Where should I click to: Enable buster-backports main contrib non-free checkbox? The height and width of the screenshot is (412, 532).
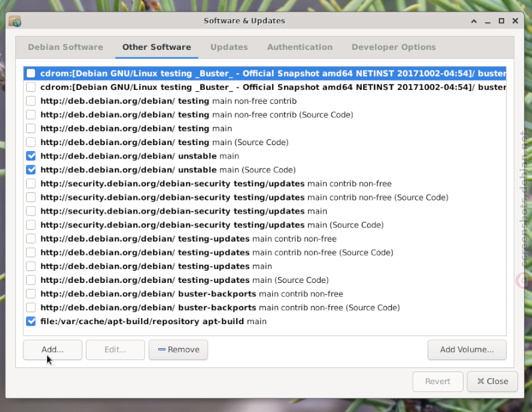31,294
